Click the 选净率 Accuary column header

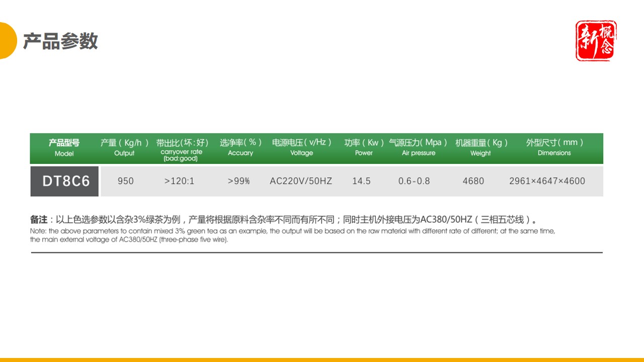tap(240, 147)
